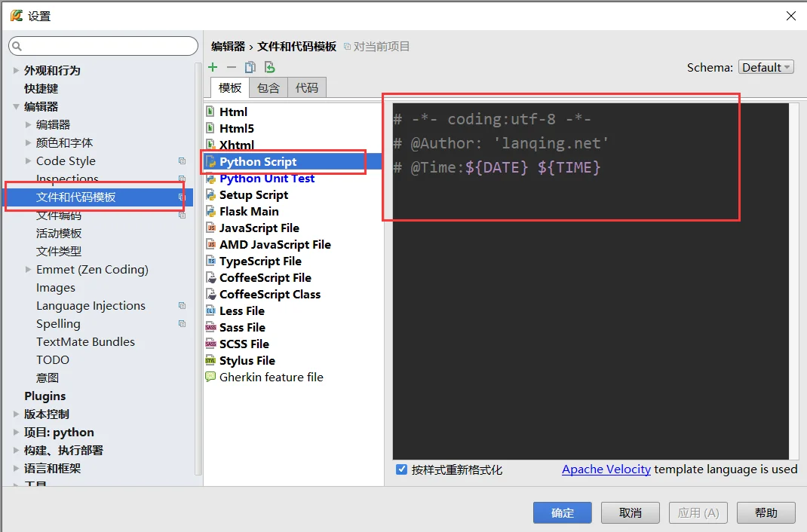Click the Copy Template icon
The height and width of the screenshot is (532, 807).
(x=250, y=67)
